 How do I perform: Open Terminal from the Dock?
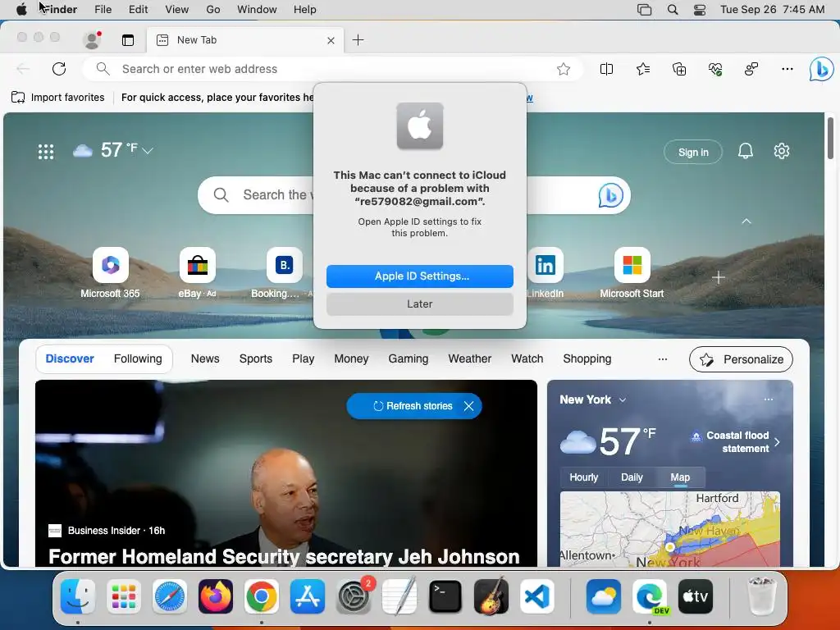445,596
